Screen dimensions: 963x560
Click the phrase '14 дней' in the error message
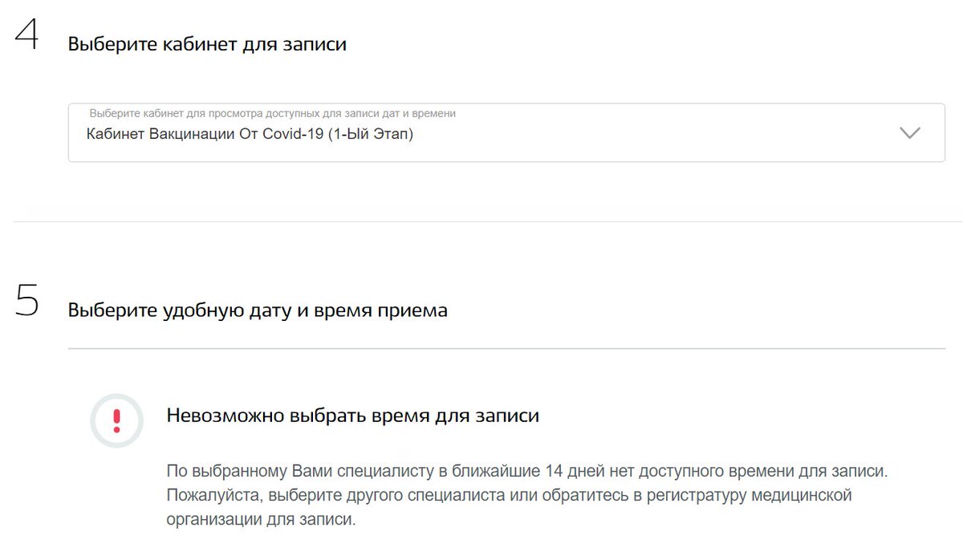[572, 470]
